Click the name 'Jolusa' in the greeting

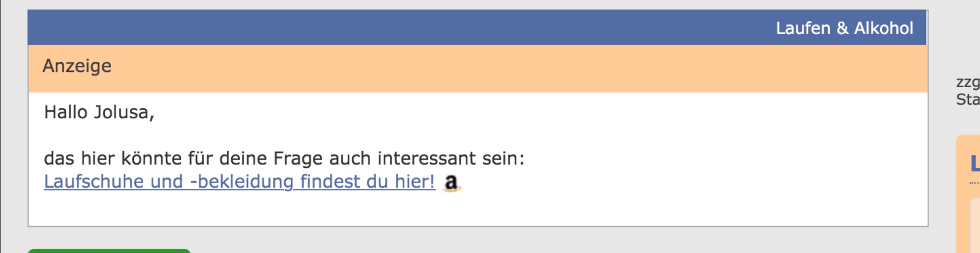(123, 112)
